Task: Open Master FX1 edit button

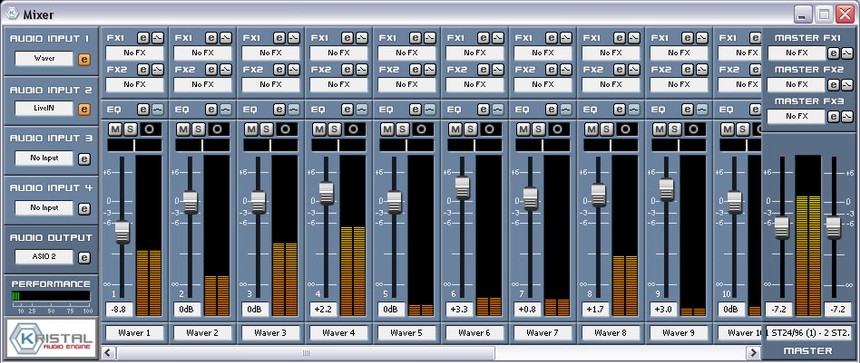Action: [x=833, y=53]
